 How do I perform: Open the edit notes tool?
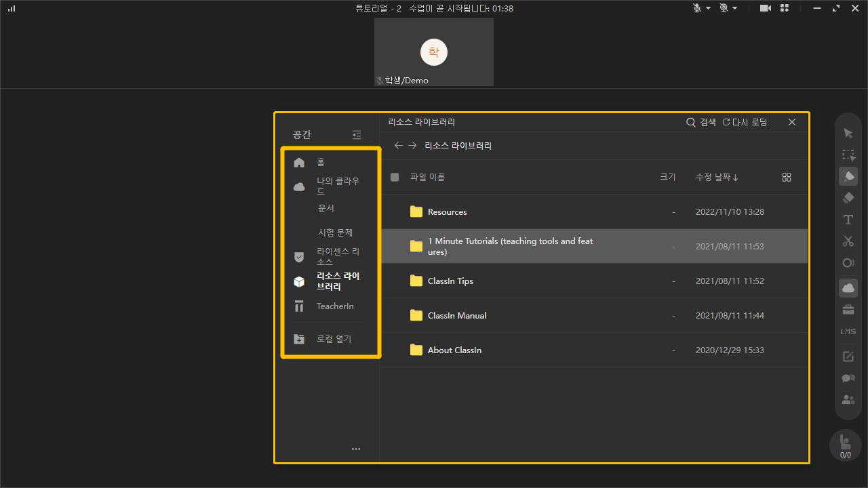coord(848,357)
